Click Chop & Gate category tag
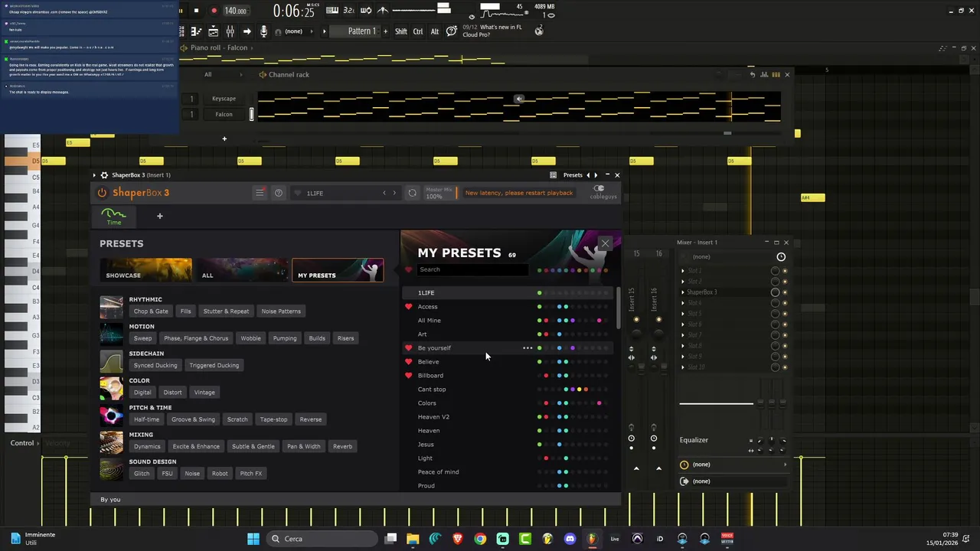This screenshot has width=980, height=551. (x=151, y=311)
